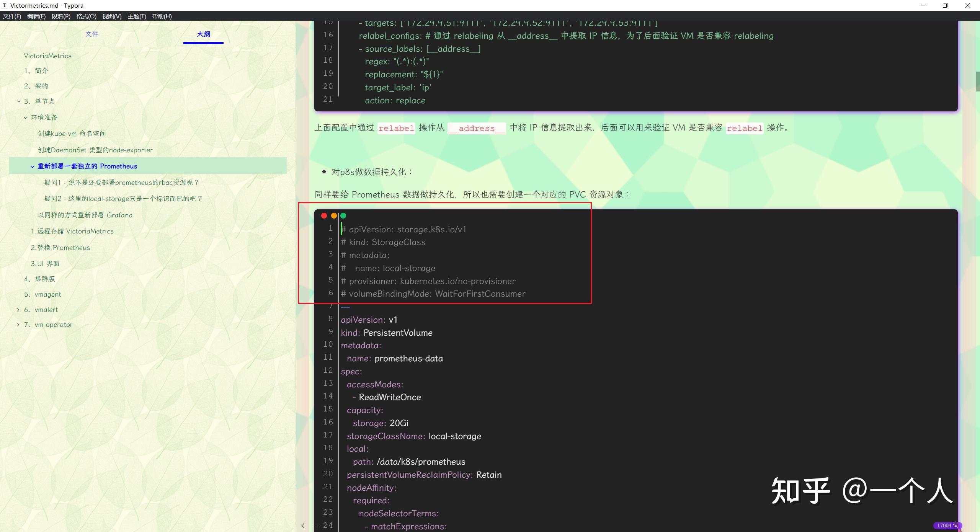Open outline entry 疑问1 about rbac资源
The width and height of the screenshot is (980, 532).
click(x=122, y=183)
